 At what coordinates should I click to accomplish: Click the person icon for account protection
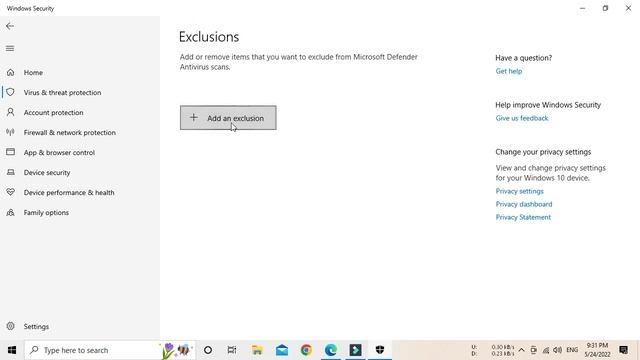click(11, 112)
